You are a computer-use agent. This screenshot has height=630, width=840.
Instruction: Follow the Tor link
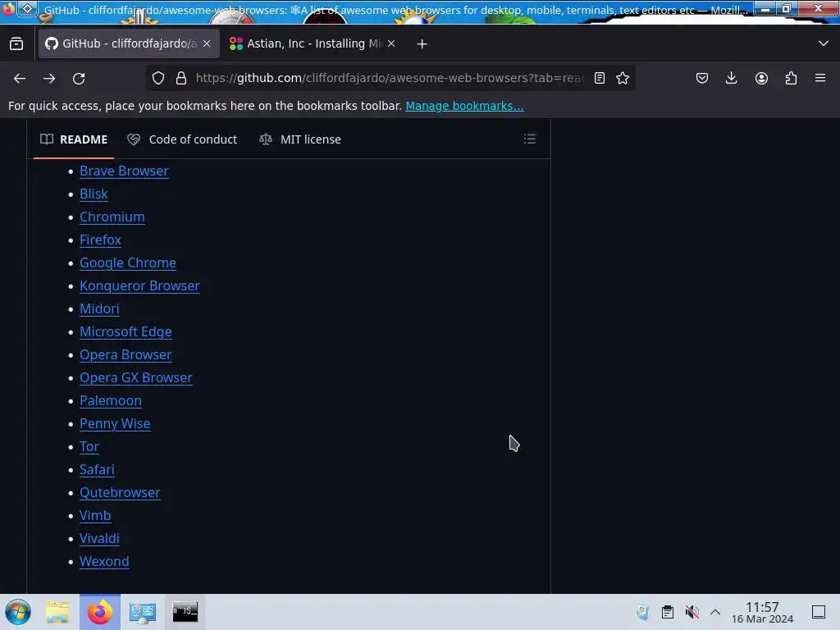pos(89,447)
